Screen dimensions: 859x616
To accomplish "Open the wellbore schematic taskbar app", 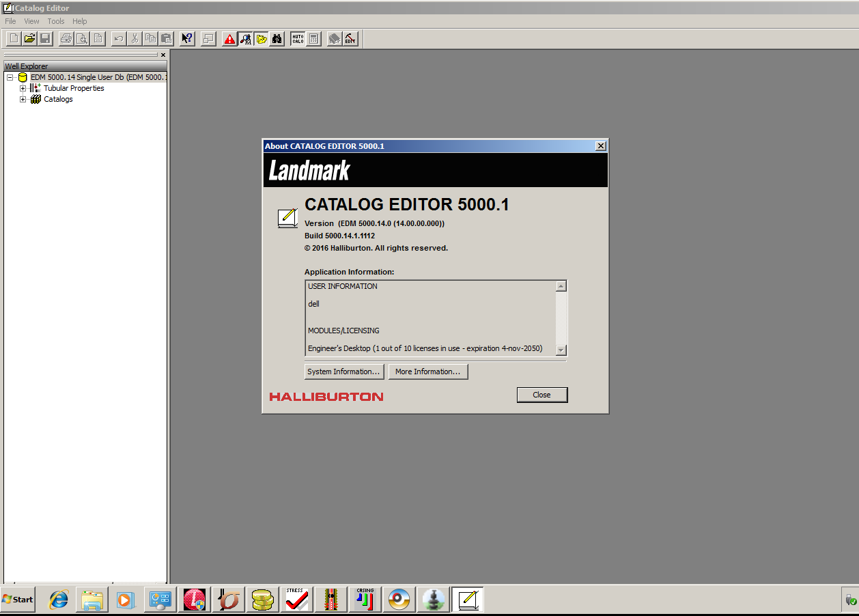I will click(x=330, y=600).
